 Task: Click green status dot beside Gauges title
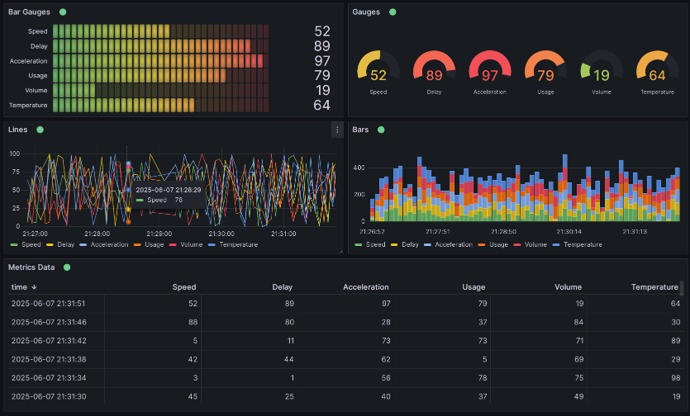[393, 12]
